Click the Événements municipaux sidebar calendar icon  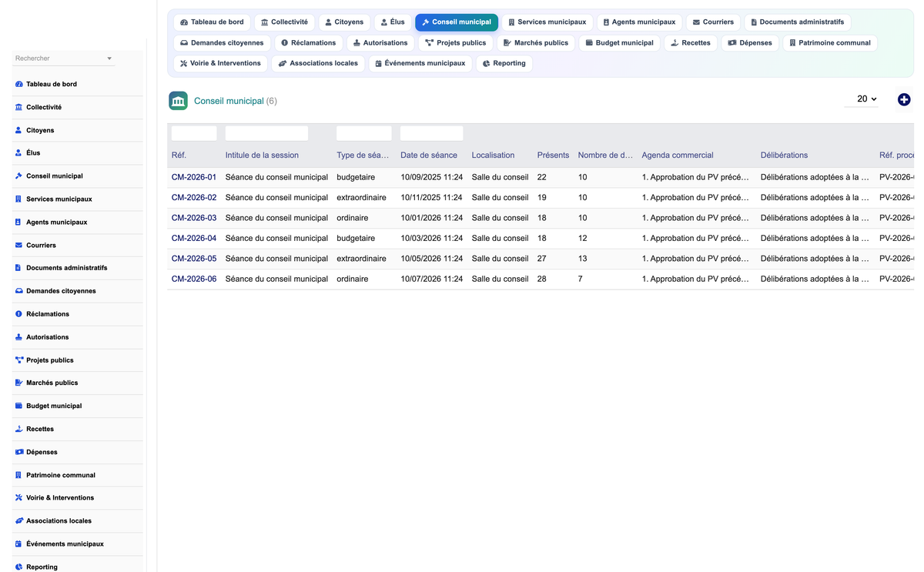(18, 544)
